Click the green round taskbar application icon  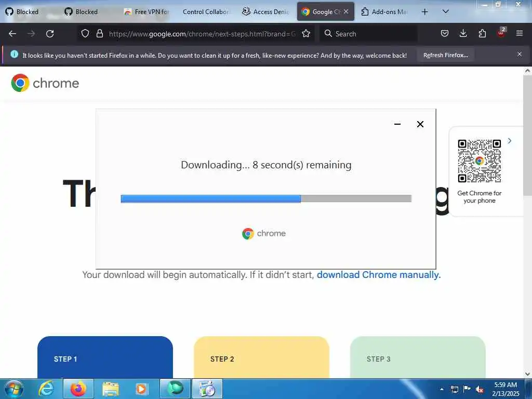click(175, 389)
